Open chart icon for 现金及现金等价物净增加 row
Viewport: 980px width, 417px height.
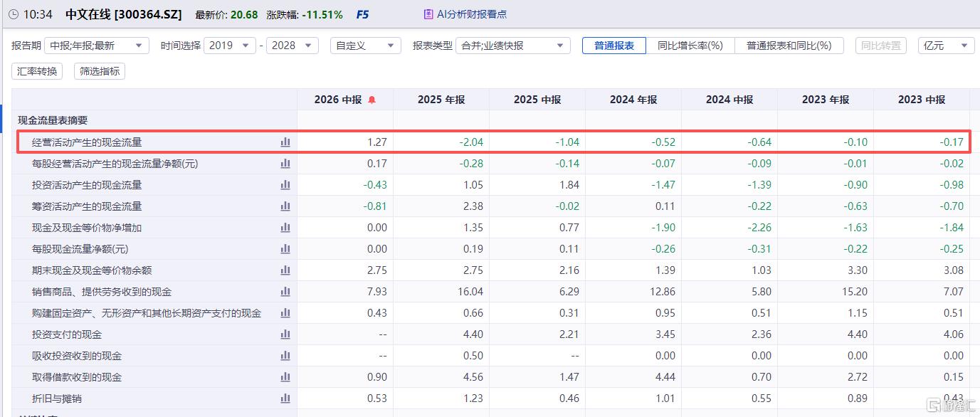(285, 228)
